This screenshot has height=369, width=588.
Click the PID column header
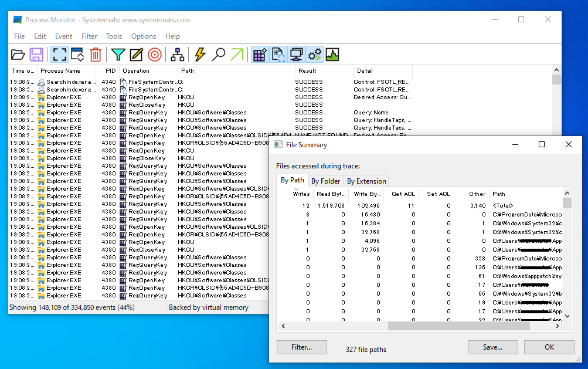click(x=108, y=70)
